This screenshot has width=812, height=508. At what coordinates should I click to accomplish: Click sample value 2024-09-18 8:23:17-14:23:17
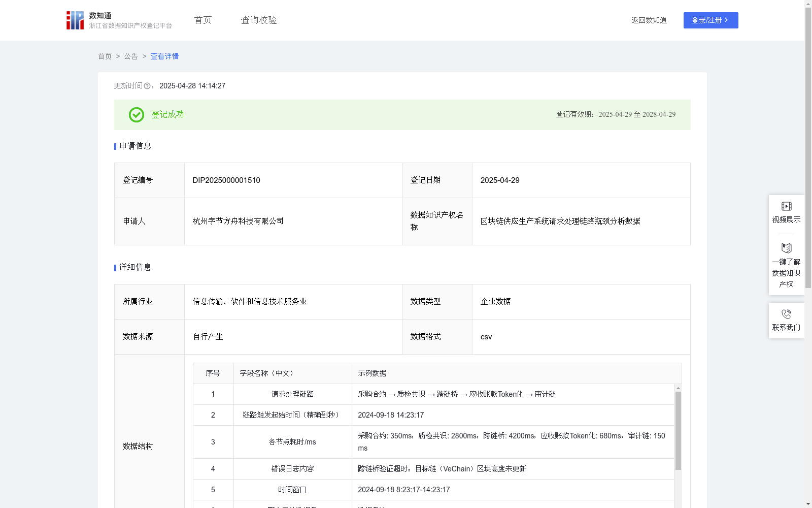[404, 490]
